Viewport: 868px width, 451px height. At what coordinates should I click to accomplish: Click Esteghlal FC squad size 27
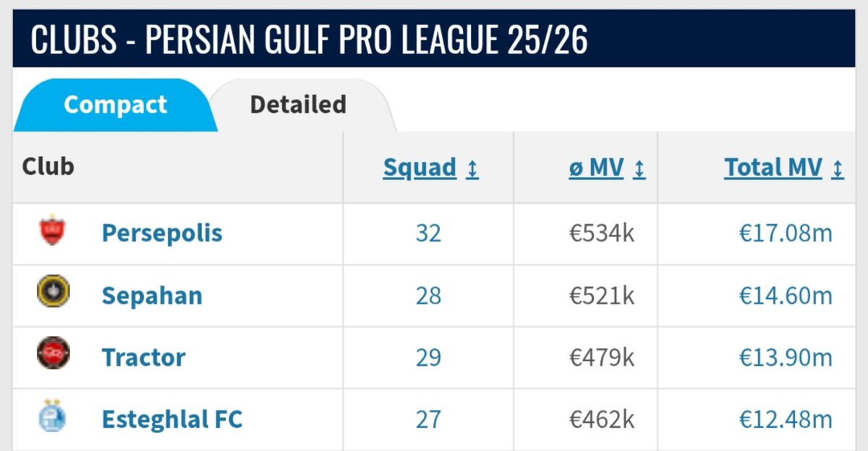tap(428, 420)
